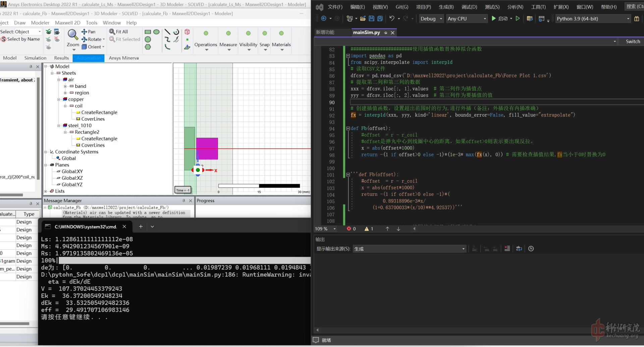Open a file with the folder icon
644x347 pixels.
pyautogui.click(x=363, y=18)
